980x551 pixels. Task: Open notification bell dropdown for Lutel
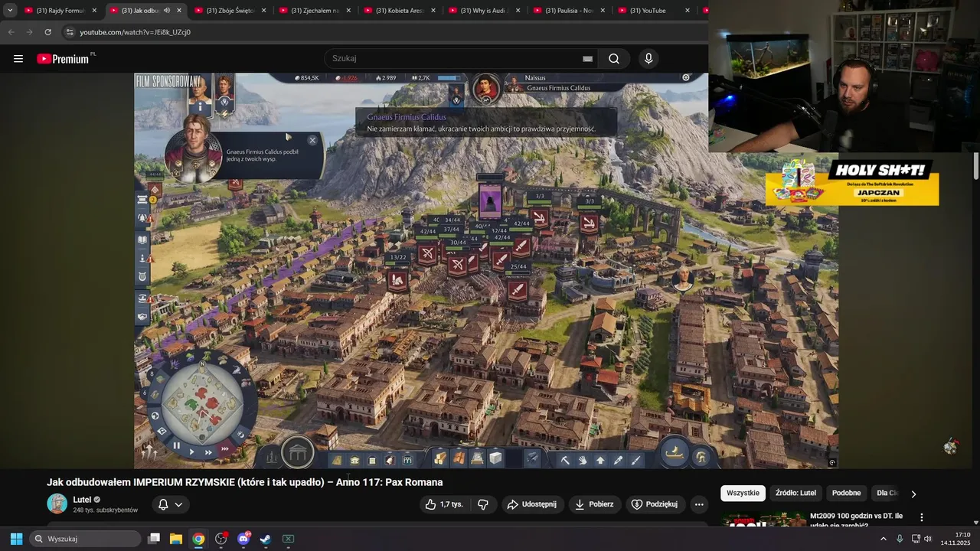pyautogui.click(x=170, y=504)
